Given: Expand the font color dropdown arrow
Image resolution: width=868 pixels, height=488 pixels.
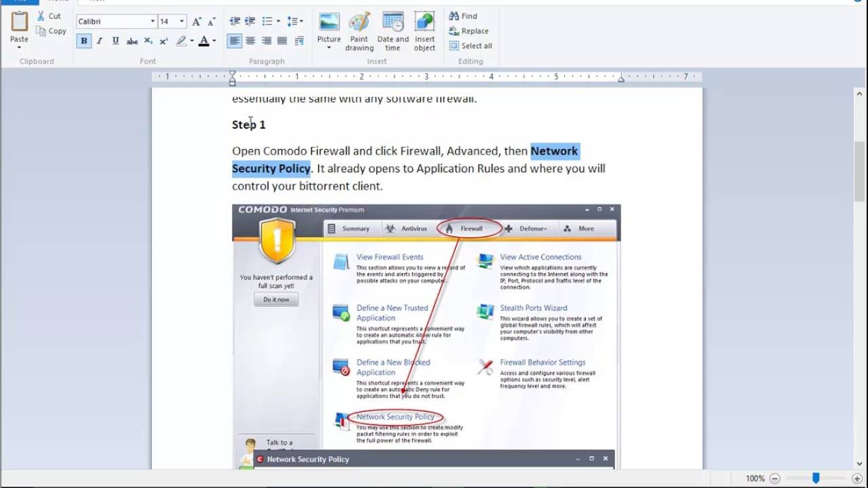Looking at the screenshot, I should coord(214,41).
